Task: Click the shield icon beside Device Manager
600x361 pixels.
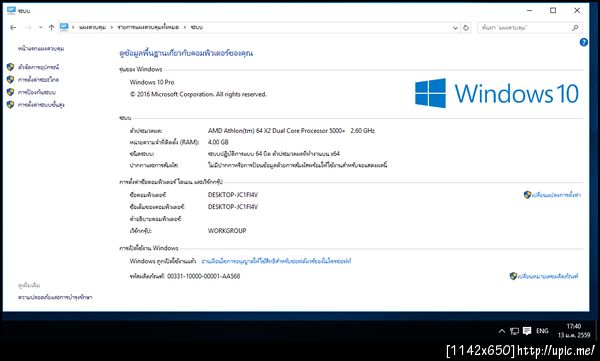Action: [10, 67]
